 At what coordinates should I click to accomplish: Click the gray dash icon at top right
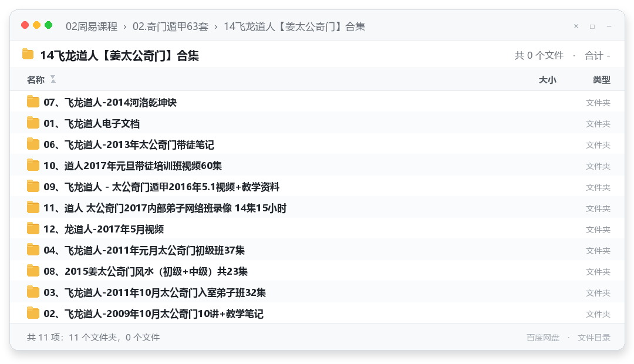point(609,26)
